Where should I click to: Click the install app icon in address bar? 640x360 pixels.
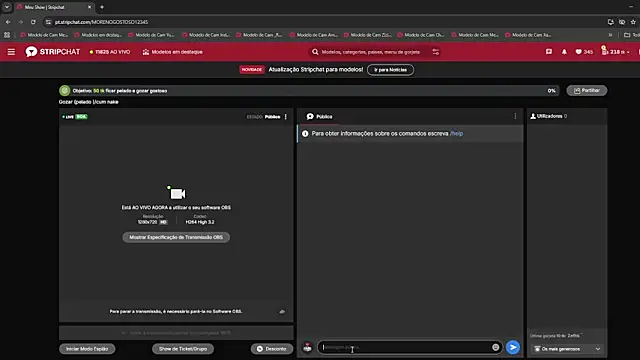click(610, 22)
